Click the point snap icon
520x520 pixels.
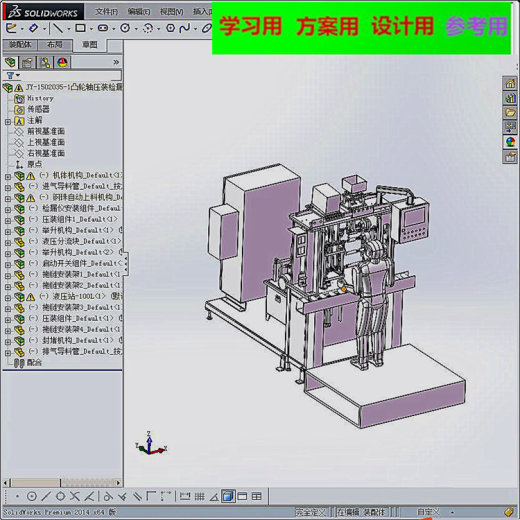[17, 497]
